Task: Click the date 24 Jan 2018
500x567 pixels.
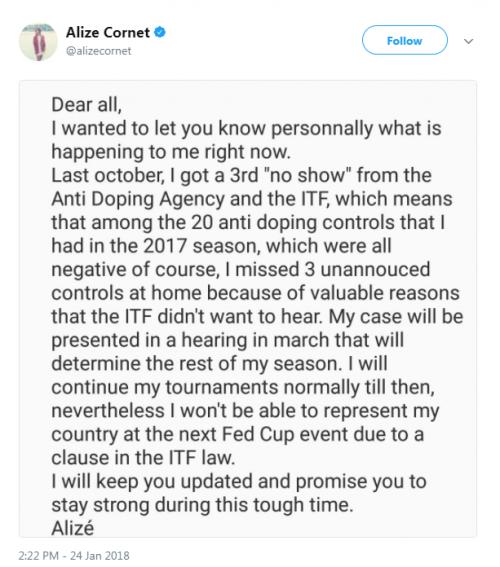Action: pos(100,555)
